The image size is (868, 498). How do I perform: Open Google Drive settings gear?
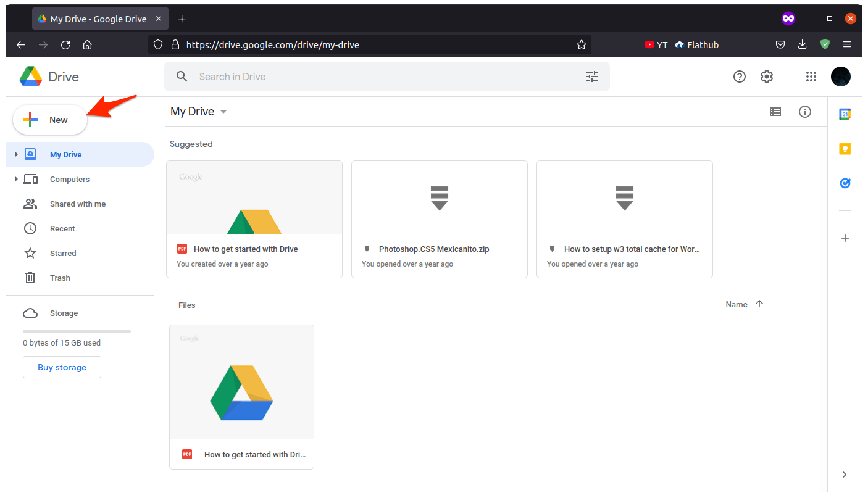(x=767, y=76)
